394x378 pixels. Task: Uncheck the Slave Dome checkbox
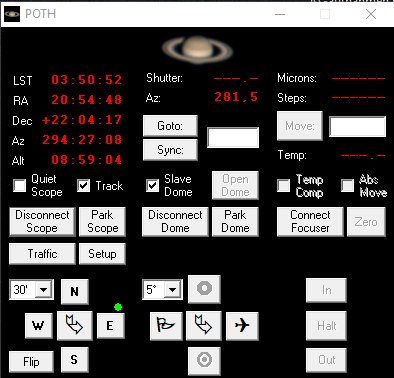coord(152,185)
